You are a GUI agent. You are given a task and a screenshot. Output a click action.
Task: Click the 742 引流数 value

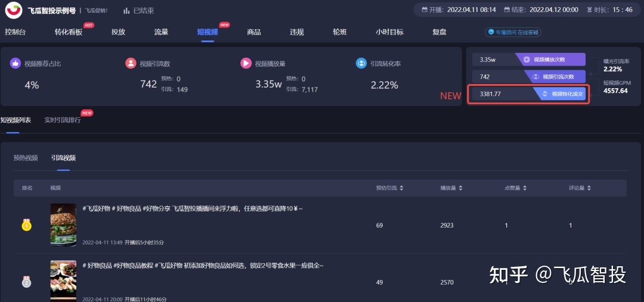148,84
